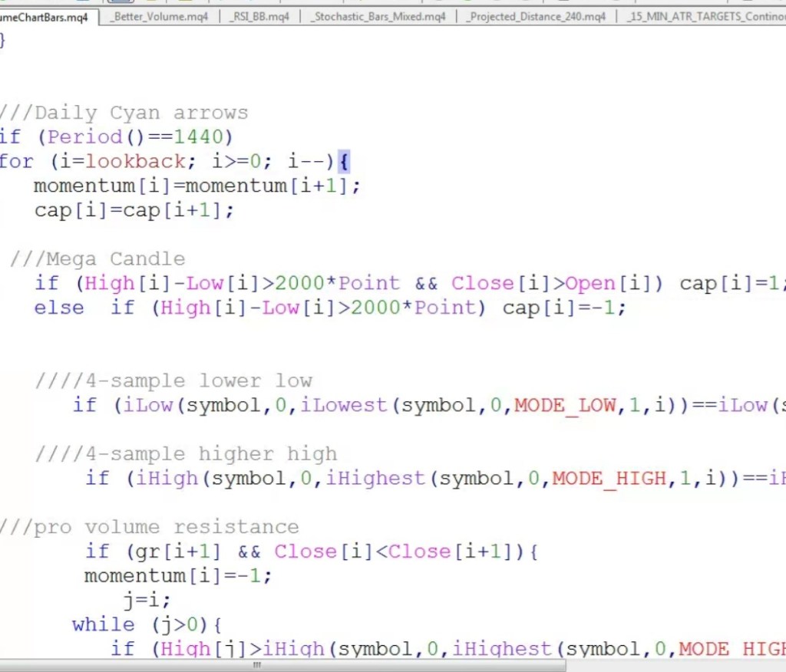Click the MODE_LOW constant in the iLowest call
Screen dimensions: 786x672
[565, 405]
